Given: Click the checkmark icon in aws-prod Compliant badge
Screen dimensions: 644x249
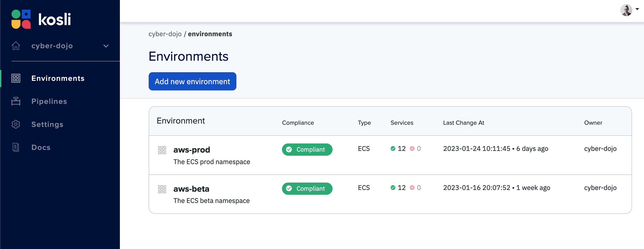Looking at the screenshot, I should tap(289, 150).
